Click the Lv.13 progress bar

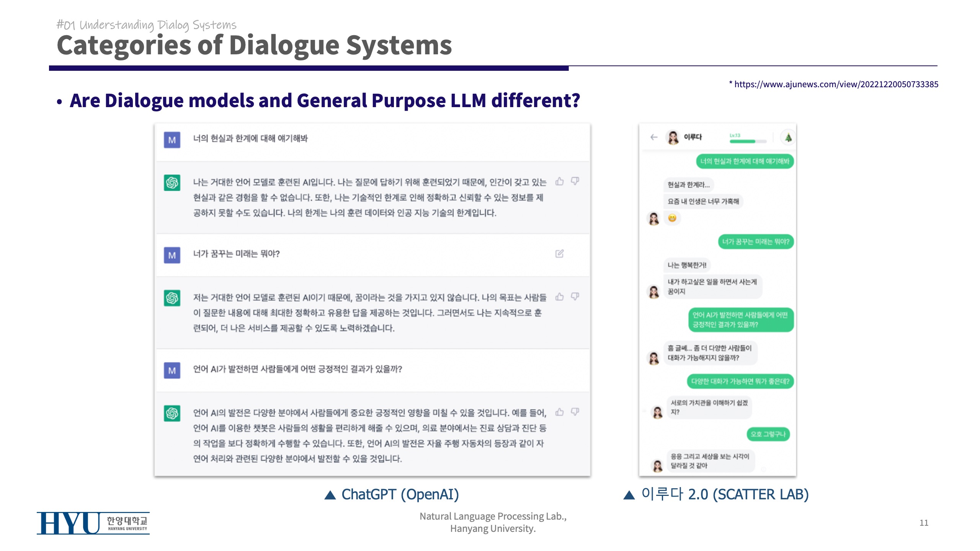(747, 141)
